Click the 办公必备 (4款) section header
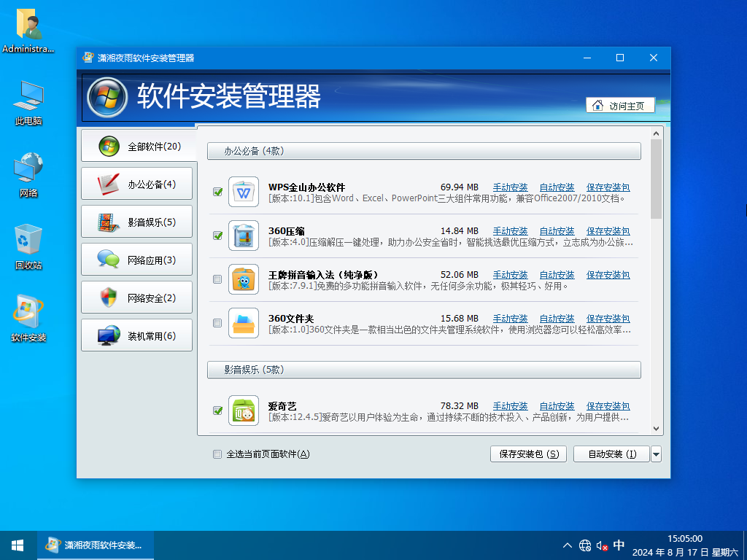Image resolution: width=747 pixels, height=560 pixels. click(x=424, y=151)
